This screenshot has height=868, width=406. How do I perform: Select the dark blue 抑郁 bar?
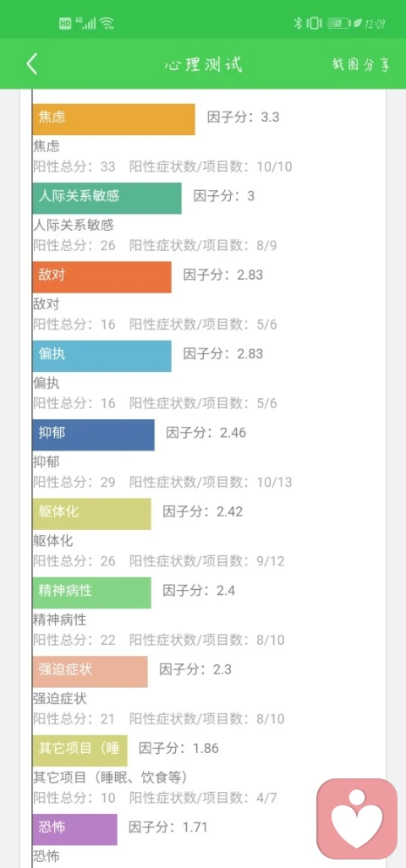tap(93, 435)
